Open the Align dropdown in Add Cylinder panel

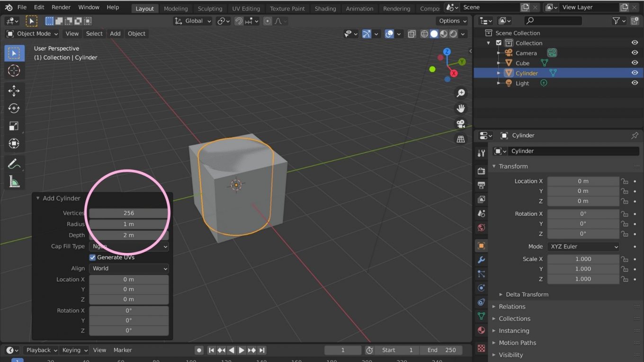(x=128, y=268)
